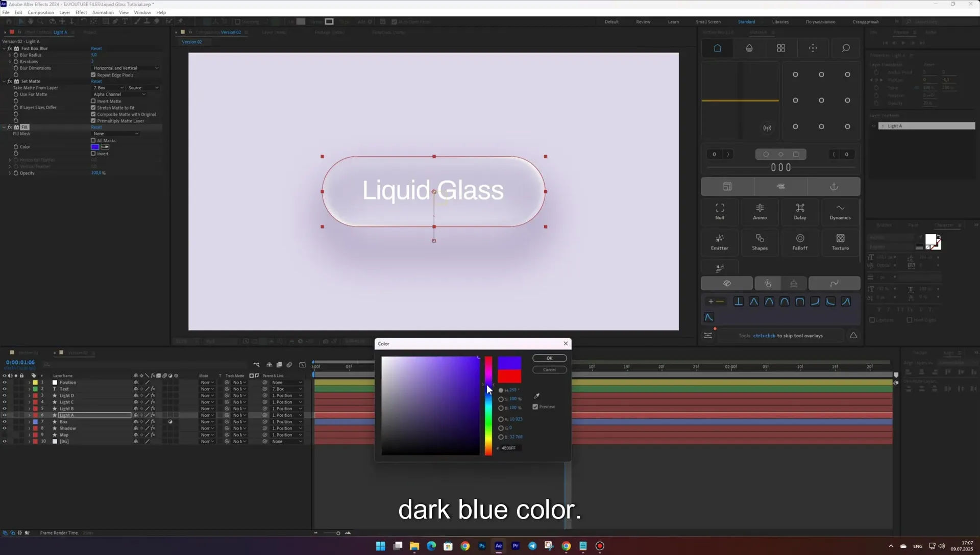980x555 pixels.
Task: Open the Use For Matte Alpha Channel dropdown
Action: (x=119, y=94)
